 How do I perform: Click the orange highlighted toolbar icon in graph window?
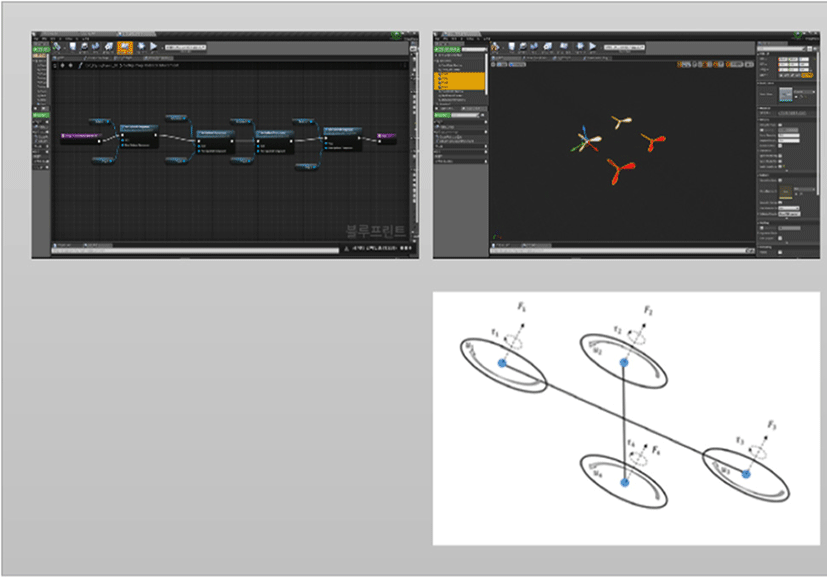point(125,47)
